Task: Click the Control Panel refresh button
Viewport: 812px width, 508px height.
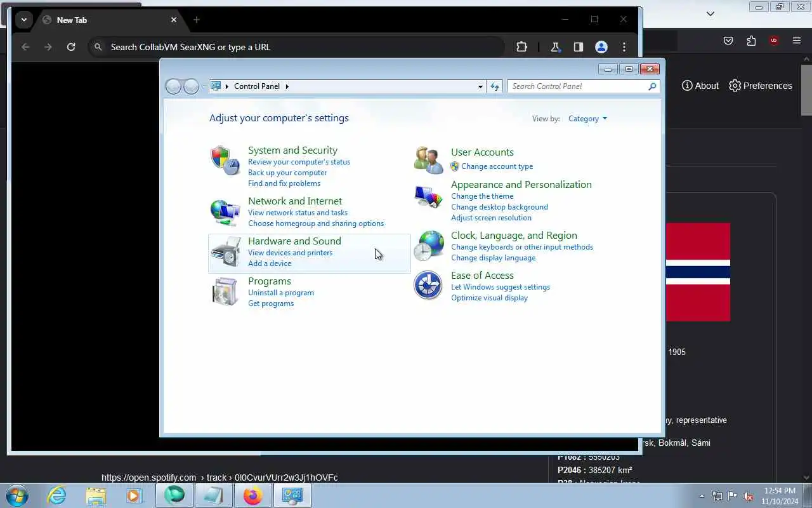Action: [x=495, y=86]
